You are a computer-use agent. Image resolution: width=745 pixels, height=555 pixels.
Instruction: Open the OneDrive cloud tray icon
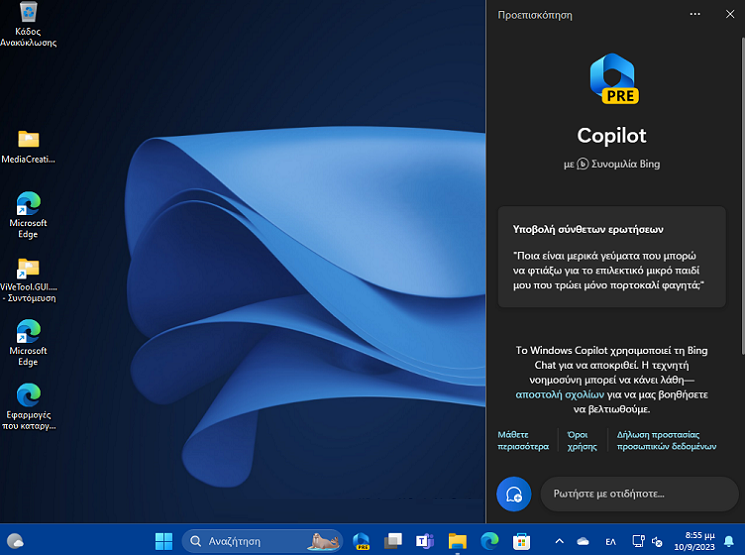coord(583,541)
